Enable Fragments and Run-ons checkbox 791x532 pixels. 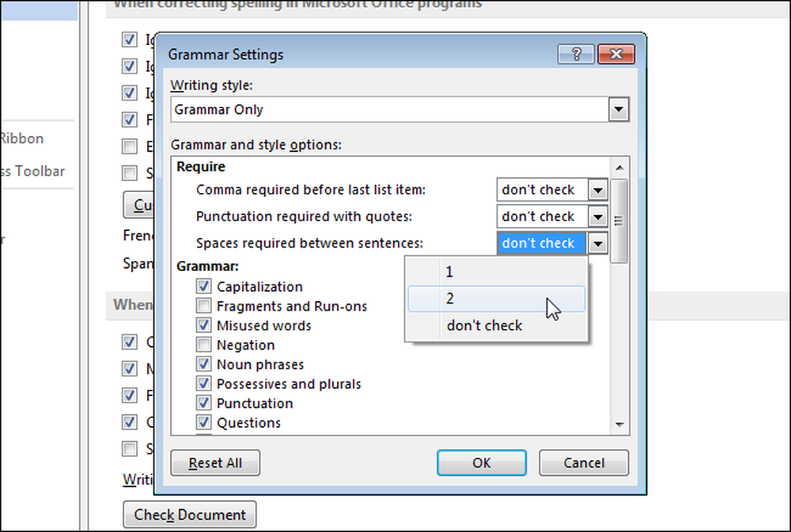tap(204, 306)
